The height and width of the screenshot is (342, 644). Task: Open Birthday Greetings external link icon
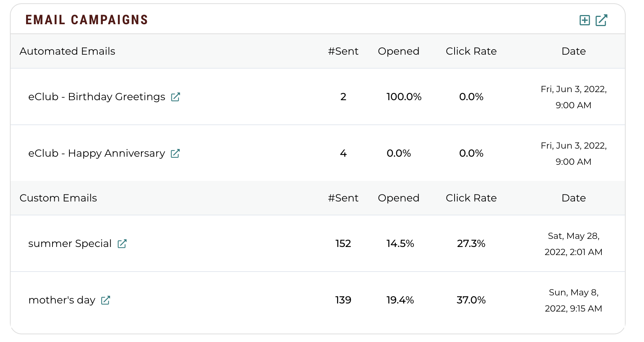pyautogui.click(x=176, y=97)
